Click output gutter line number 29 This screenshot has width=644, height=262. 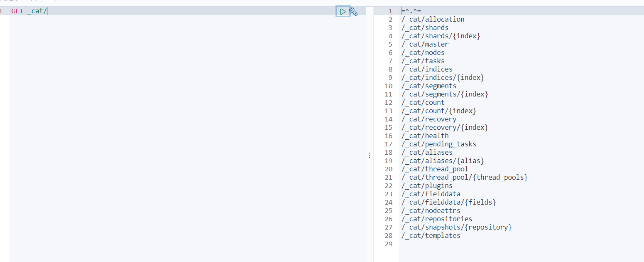click(x=388, y=244)
